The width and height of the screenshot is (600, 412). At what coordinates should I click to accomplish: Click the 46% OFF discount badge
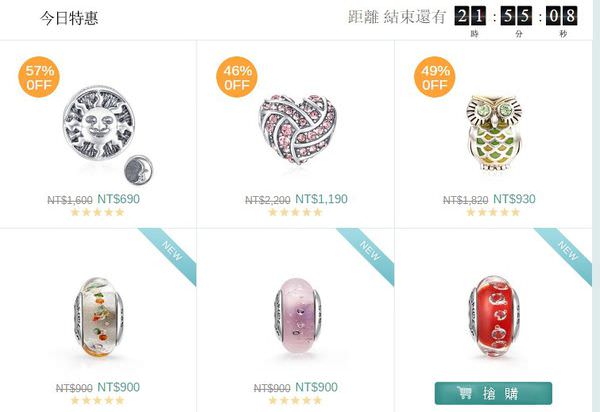[x=237, y=77]
